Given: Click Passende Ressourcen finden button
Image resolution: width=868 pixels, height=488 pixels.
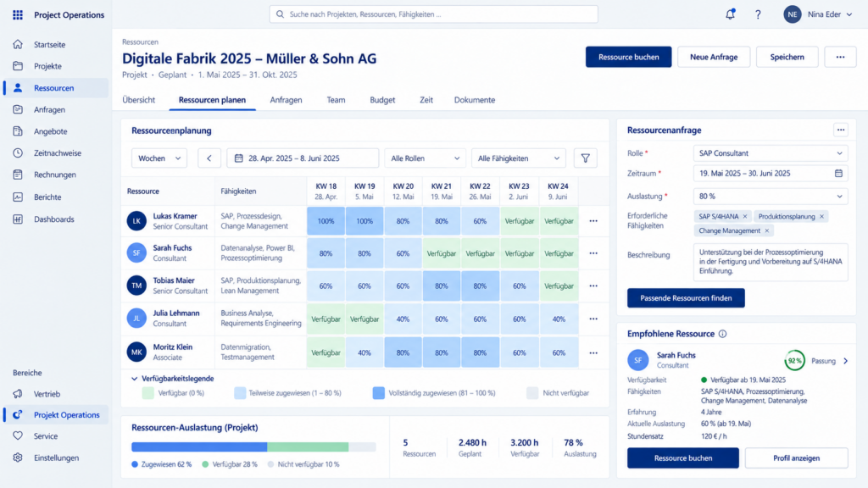Looking at the screenshot, I should click(686, 298).
